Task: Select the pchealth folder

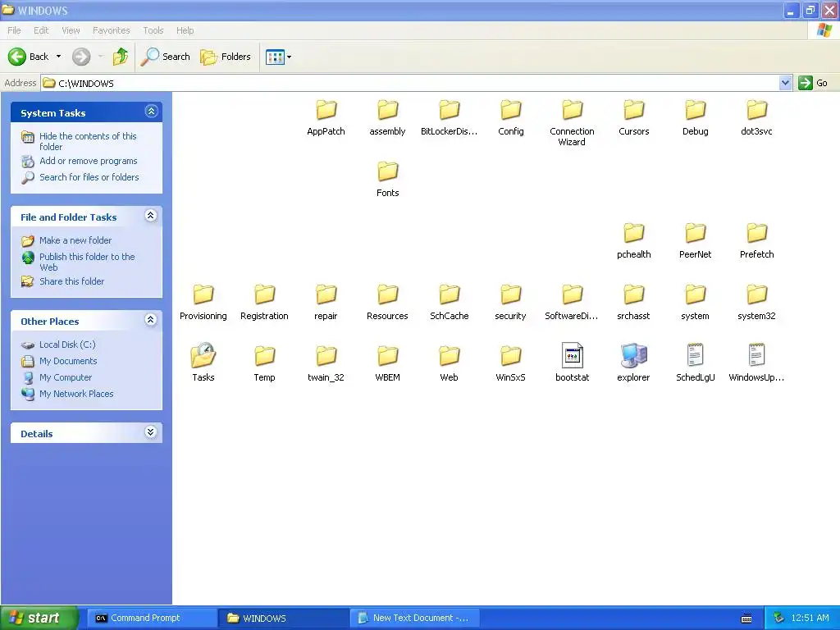Action: pyautogui.click(x=634, y=241)
